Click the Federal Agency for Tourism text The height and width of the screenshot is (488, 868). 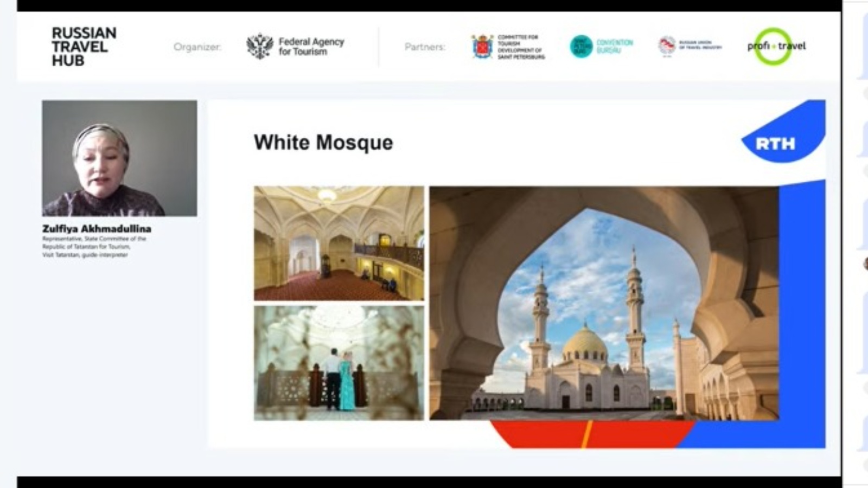pos(311,47)
